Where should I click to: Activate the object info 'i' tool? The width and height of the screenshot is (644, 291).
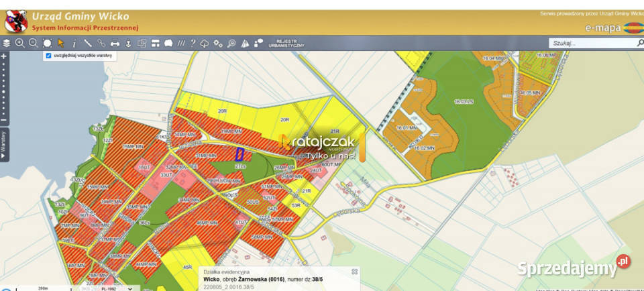(74, 44)
